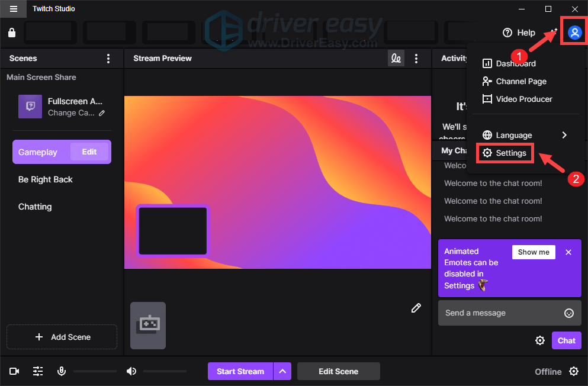
Task: Minimize the Twitch Studio window
Action: [x=522, y=9]
